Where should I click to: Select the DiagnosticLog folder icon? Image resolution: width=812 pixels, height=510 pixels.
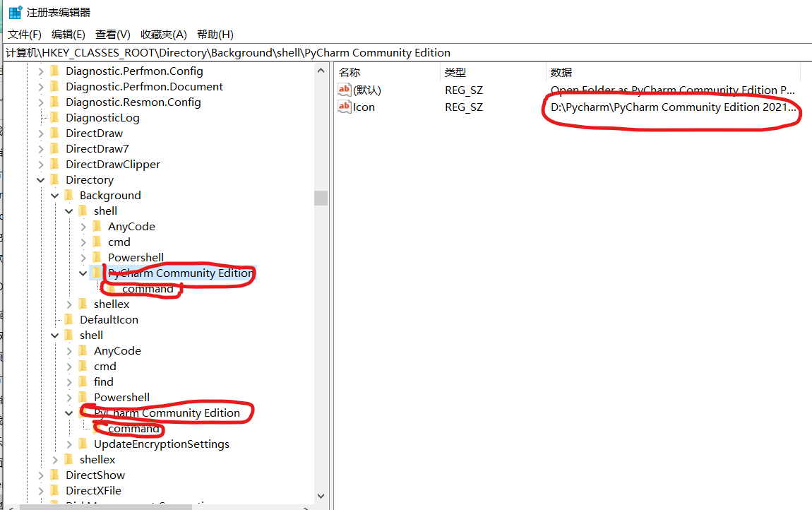tap(55, 118)
